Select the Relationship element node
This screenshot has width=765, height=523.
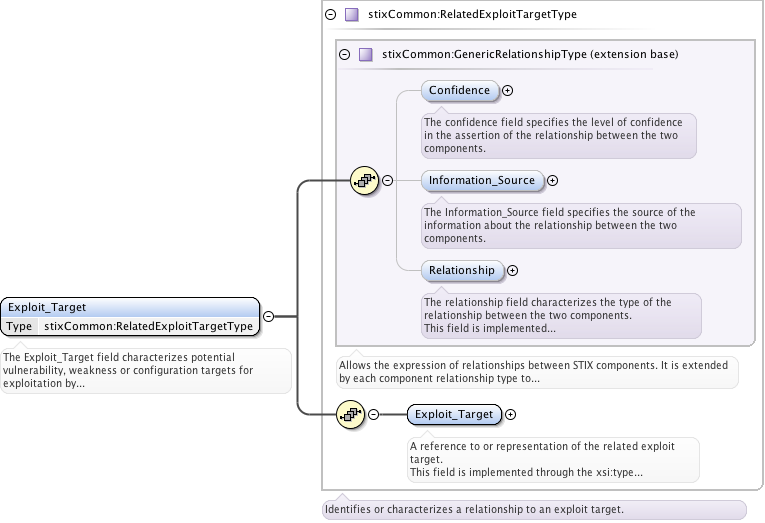(x=461, y=270)
